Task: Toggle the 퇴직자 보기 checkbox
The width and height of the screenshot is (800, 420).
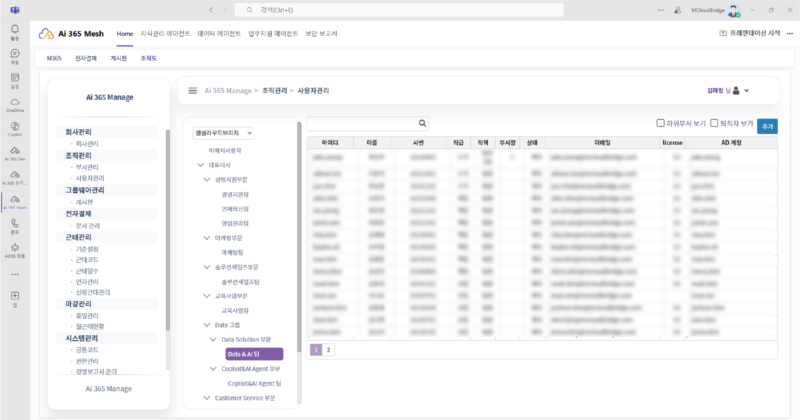Action: click(x=712, y=123)
